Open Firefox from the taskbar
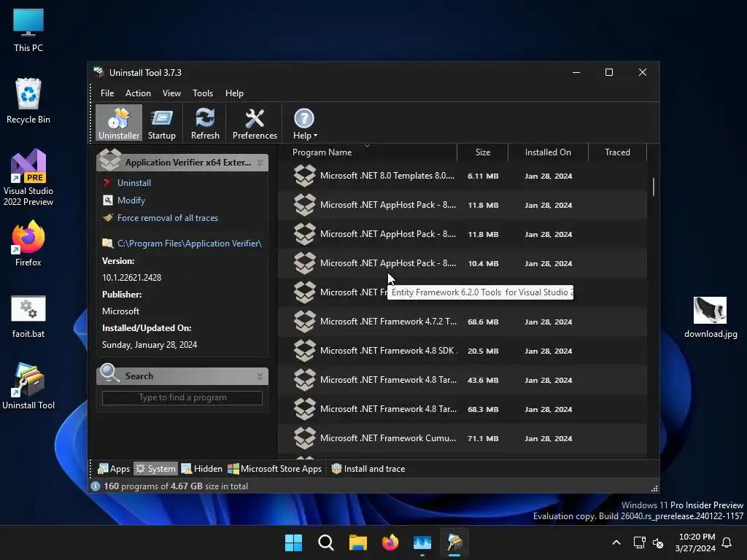This screenshot has width=747, height=560. click(x=390, y=542)
